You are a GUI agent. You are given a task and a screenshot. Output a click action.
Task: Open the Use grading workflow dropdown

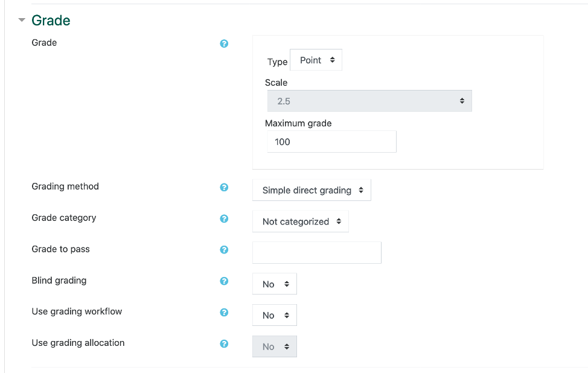(274, 314)
